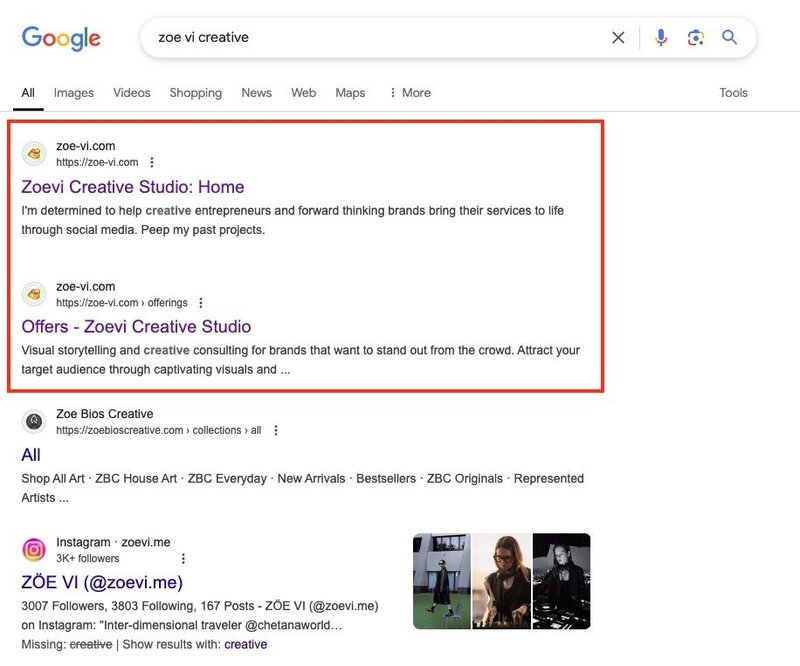Screen dimensions: 800x666
Task: Open the ZÖE VI (@zoevi.me) Instagram link
Action: point(102,582)
